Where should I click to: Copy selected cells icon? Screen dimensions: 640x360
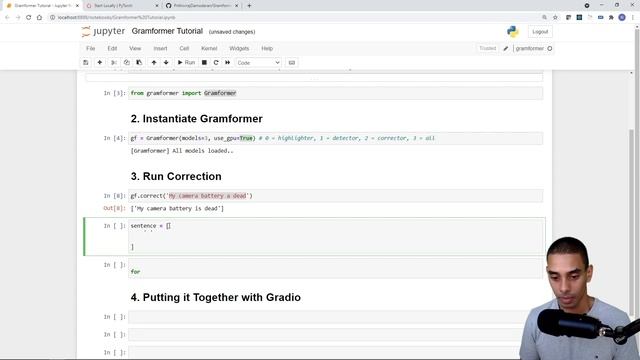coord(127,62)
